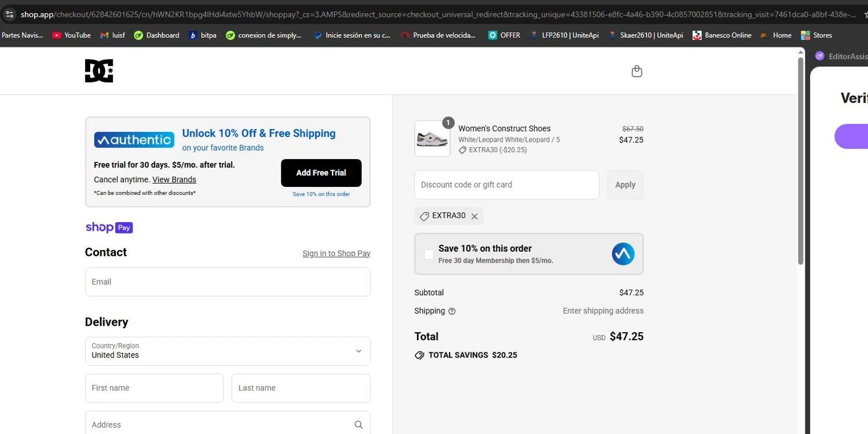
Task: Click the Women's Construct Shoes product name
Action: [505, 128]
